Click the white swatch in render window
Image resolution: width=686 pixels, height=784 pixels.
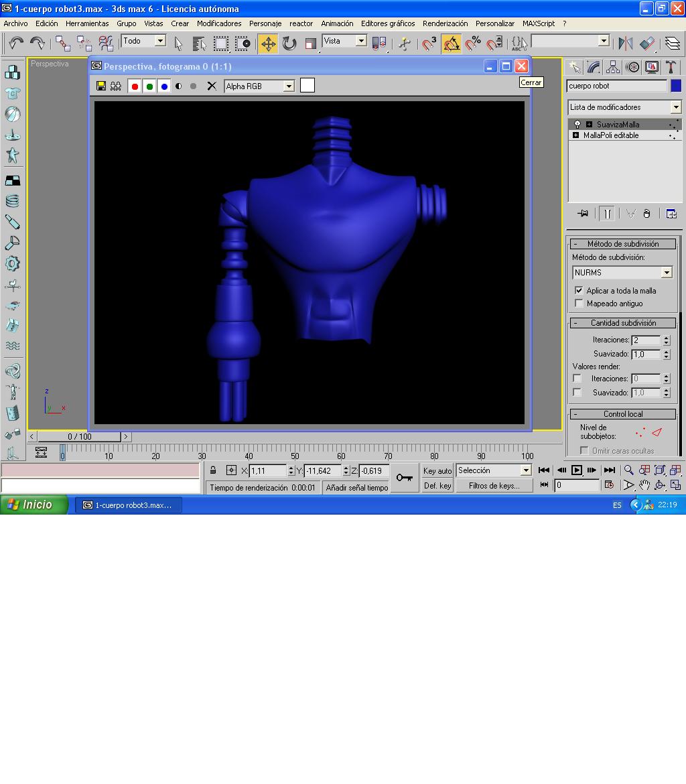coord(307,86)
